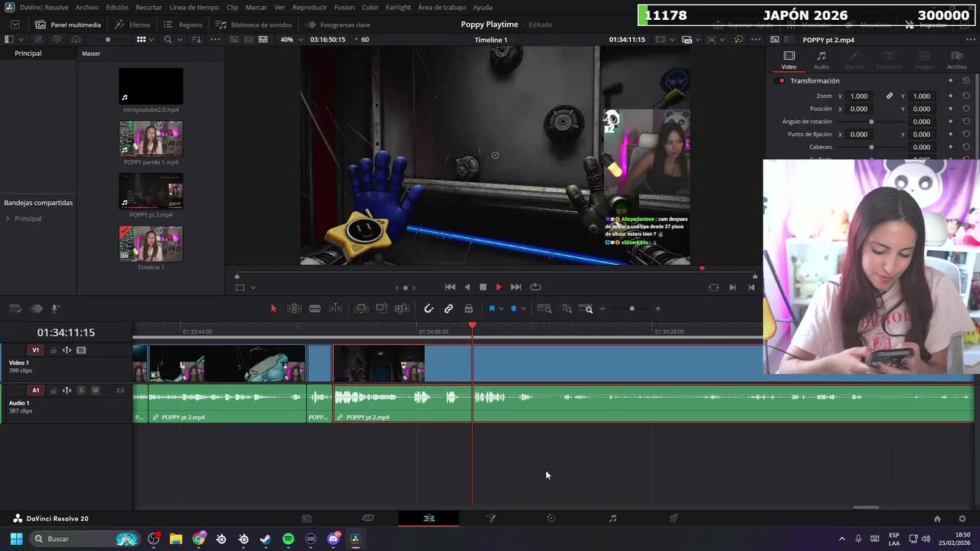Click the zoom in plus button
The image size is (980, 551).
[658, 308]
